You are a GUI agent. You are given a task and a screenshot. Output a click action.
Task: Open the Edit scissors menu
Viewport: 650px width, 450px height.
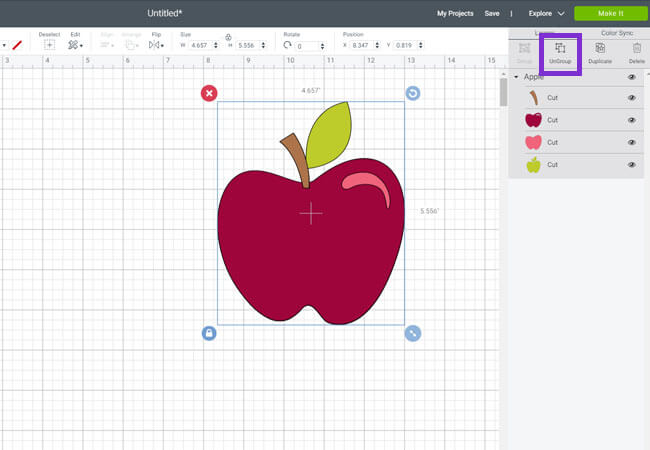pyautogui.click(x=75, y=45)
